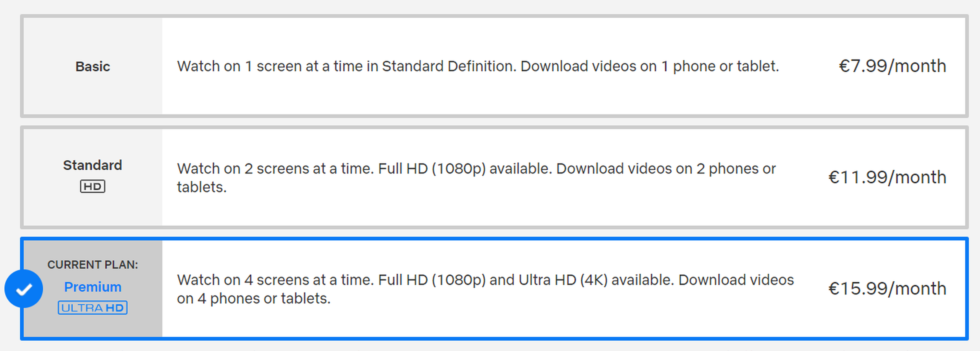980x351 pixels.
Task: Click the ULTRA HD badge icon
Action: click(92, 308)
